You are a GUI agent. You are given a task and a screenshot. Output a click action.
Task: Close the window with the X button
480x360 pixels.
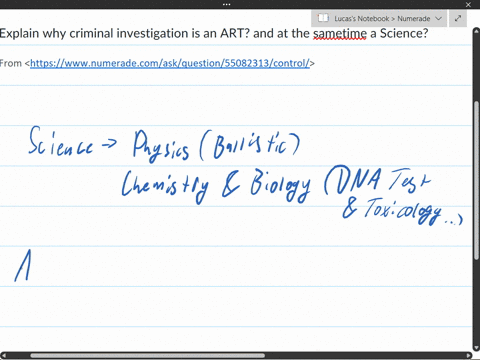pos(468,5)
